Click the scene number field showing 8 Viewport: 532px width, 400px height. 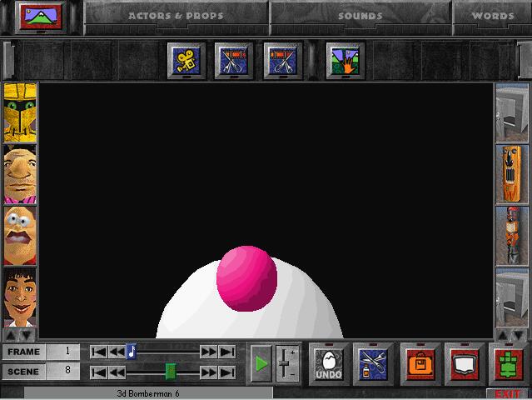(63, 371)
